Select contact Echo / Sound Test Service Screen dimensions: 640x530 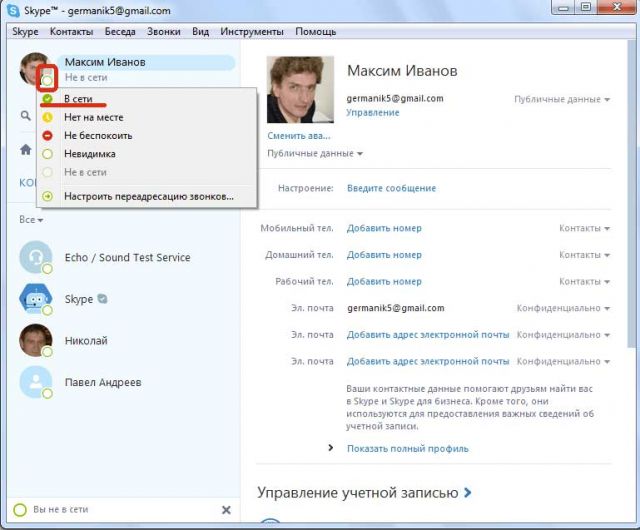(127, 258)
